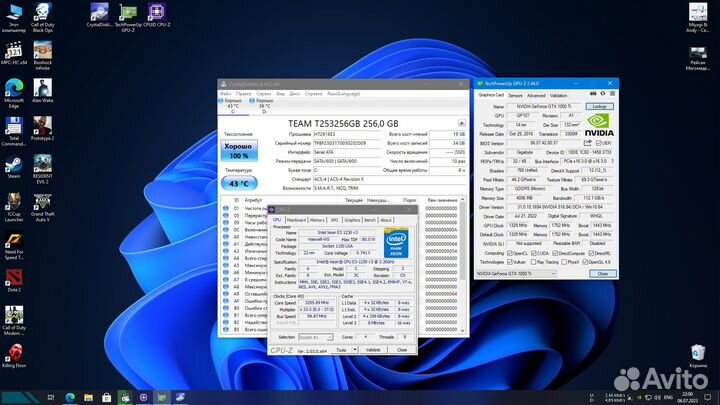Open the MPC-HC x64 desktop icon
The height and width of the screenshot is (405, 720).
coord(14,53)
